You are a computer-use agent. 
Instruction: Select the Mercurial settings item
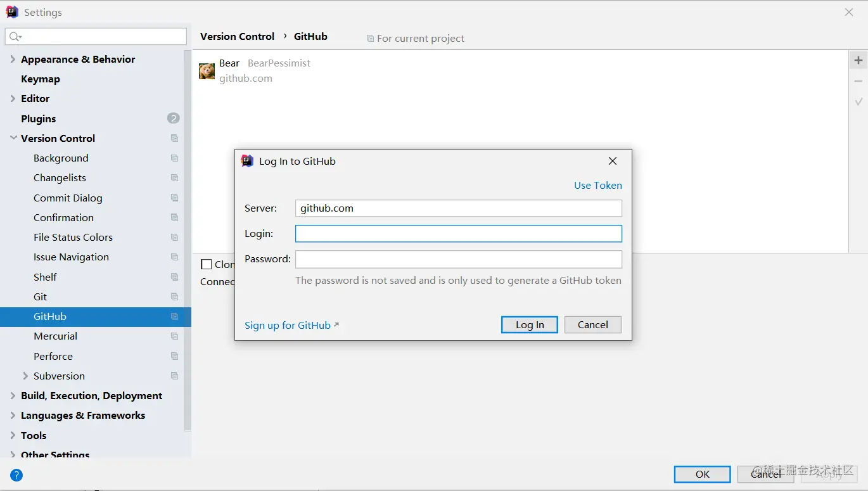(55, 336)
